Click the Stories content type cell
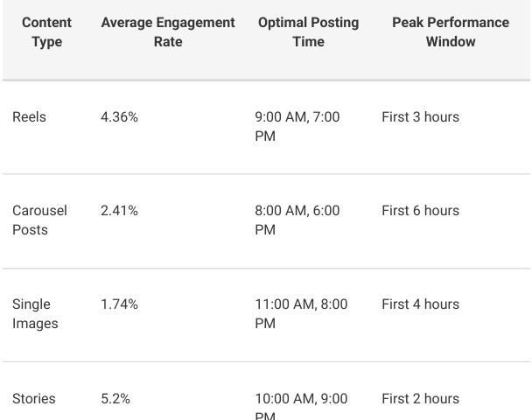Screen dimensions: 532x420 coord(33,399)
